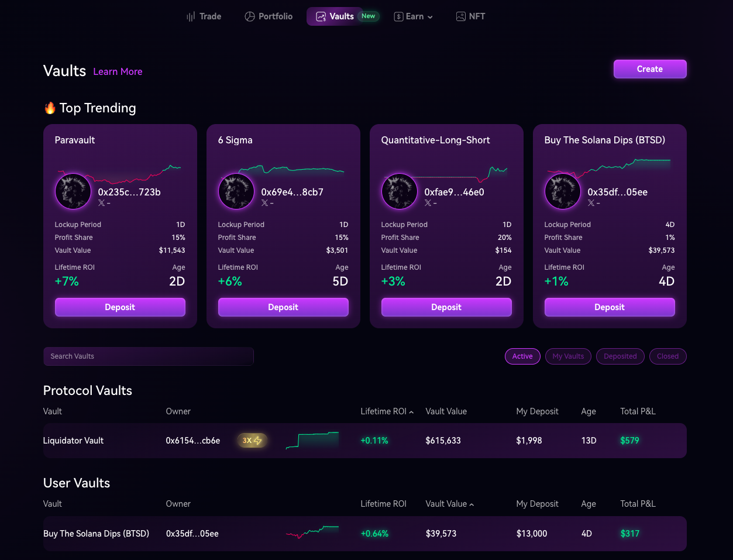733x560 pixels.
Task: Deposit into the 6 Sigma vault
Action: pyautogui.click(x=283, y=307)
